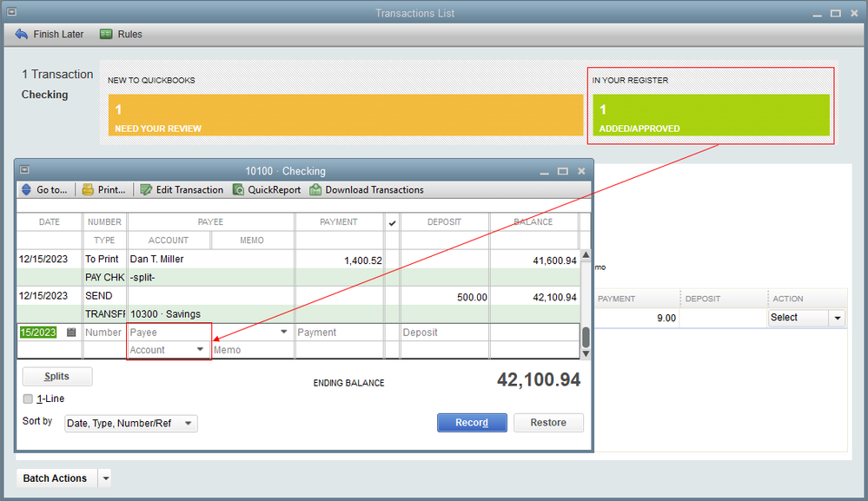Minimize the 10100 Checking register window
The image size is (868, 501).
coord(544,171)
